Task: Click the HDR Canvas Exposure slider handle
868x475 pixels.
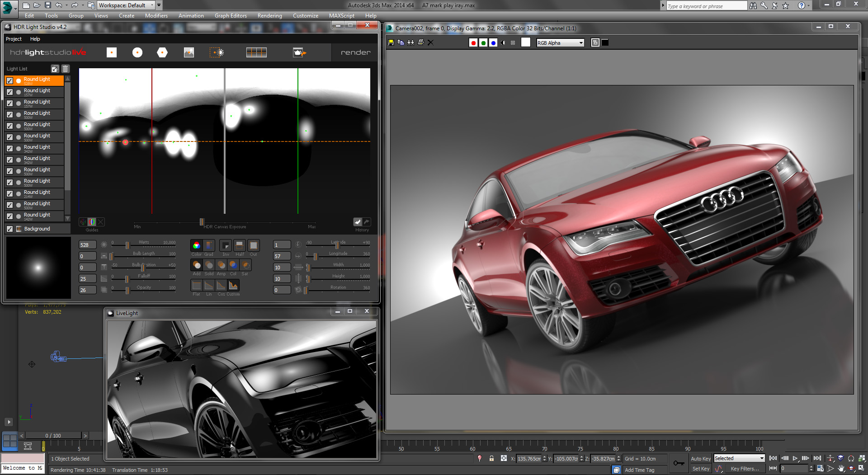Action: [x=202, y=222]
